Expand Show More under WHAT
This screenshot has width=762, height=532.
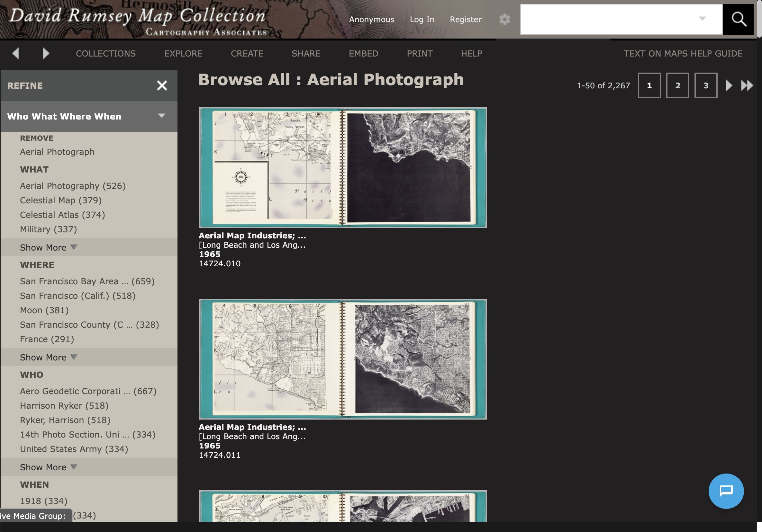49,247
